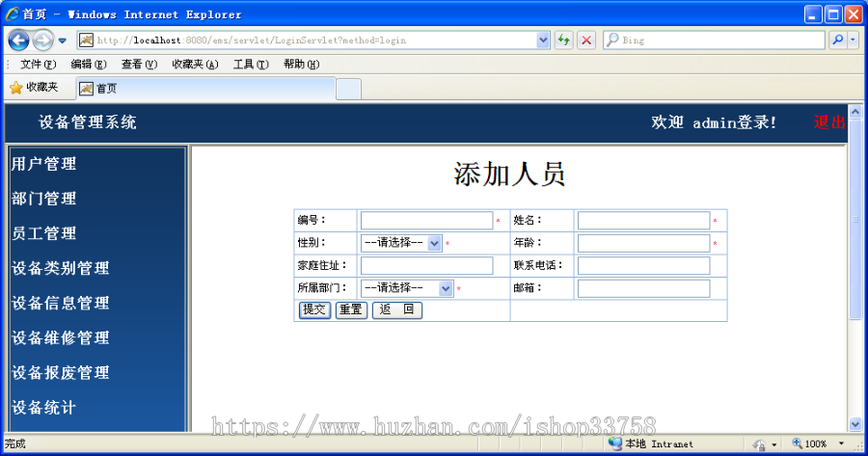Image resolution: width=868 pixels, height=456 pixels.
Task: Go back with the browser Back arrow
Action: tap(19, 40)
